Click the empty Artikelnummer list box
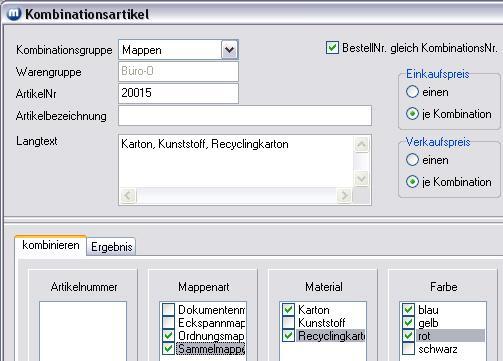This screenshot has height=361, width=503. click(83, 331)
